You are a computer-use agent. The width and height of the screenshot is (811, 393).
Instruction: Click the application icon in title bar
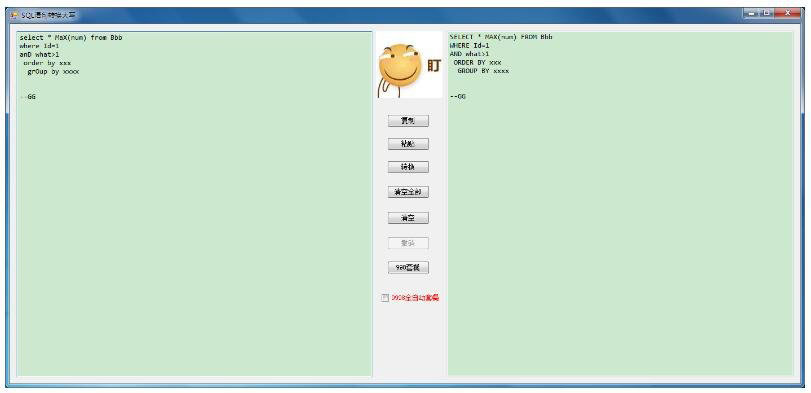point(14,15)
